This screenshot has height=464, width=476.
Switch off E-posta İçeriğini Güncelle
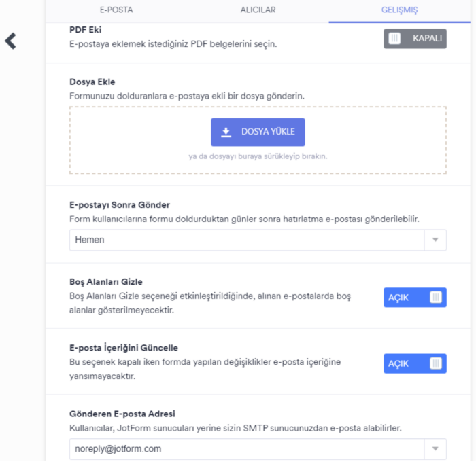pyautogui.click(x=415, y=363)
